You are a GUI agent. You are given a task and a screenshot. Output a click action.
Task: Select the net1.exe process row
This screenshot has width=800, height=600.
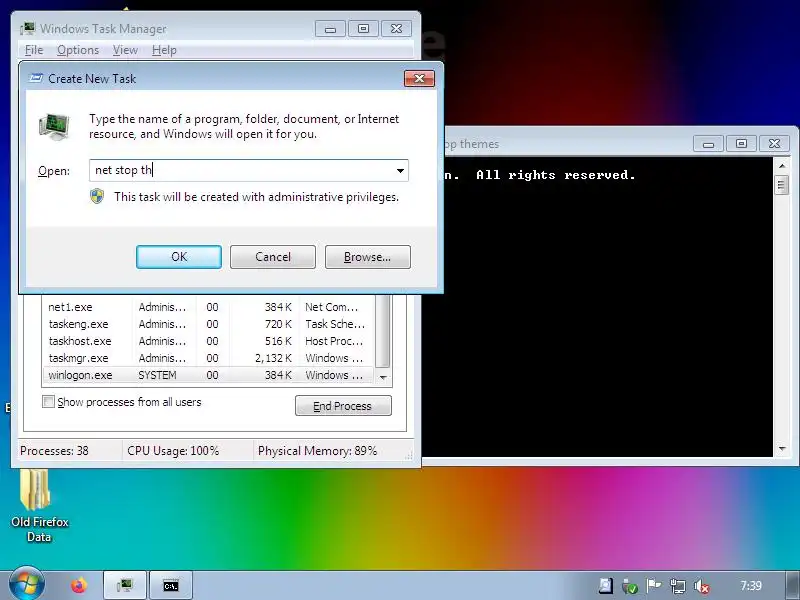(x=209, y=307)
